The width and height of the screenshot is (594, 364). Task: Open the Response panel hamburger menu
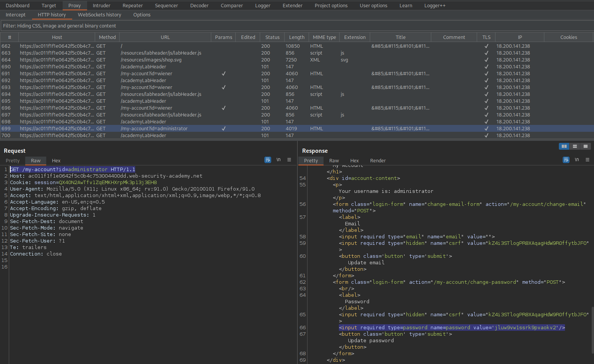coord(588,160)
